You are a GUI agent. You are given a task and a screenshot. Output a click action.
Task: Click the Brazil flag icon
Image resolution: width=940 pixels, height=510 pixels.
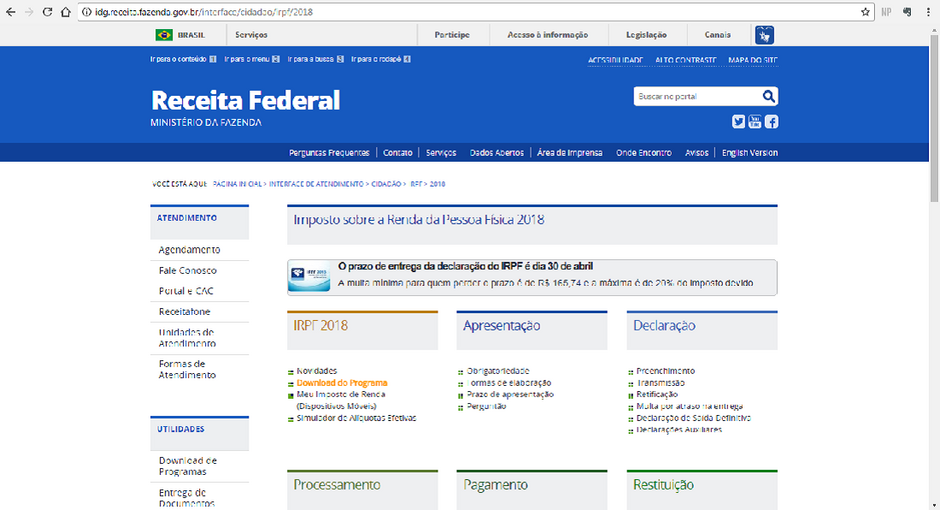[x=164, y=35]
